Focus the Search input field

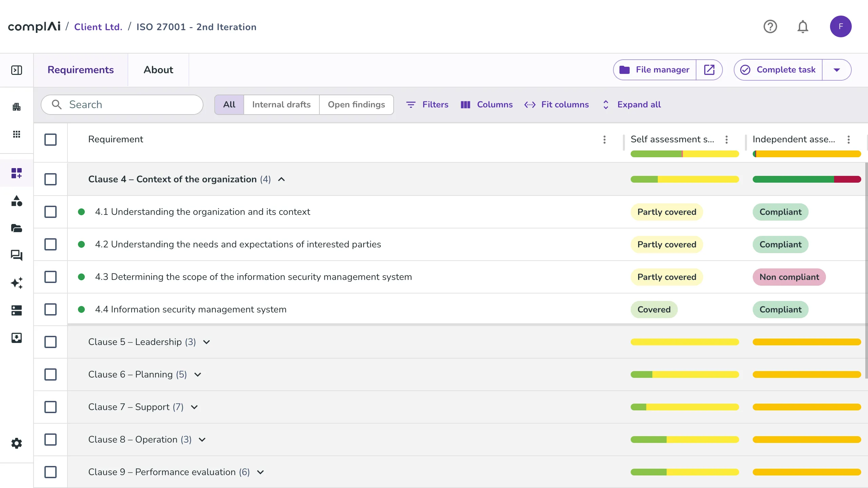(x=122, y=104)
